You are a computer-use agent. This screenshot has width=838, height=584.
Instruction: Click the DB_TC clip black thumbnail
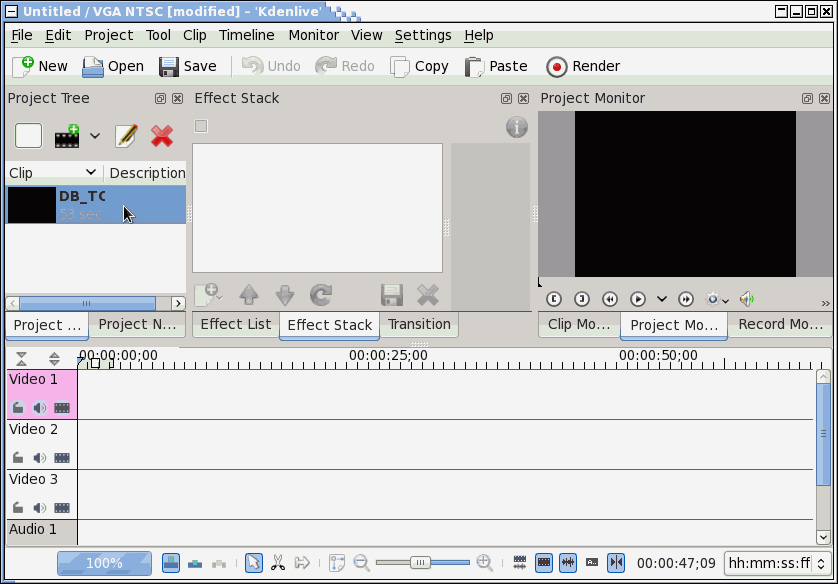coord(31,204)
